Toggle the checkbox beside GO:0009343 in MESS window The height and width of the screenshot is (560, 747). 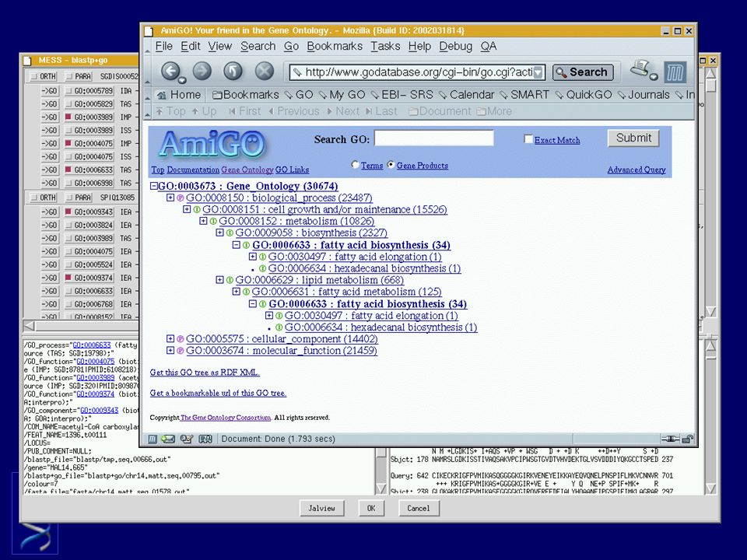click(68, 212)
